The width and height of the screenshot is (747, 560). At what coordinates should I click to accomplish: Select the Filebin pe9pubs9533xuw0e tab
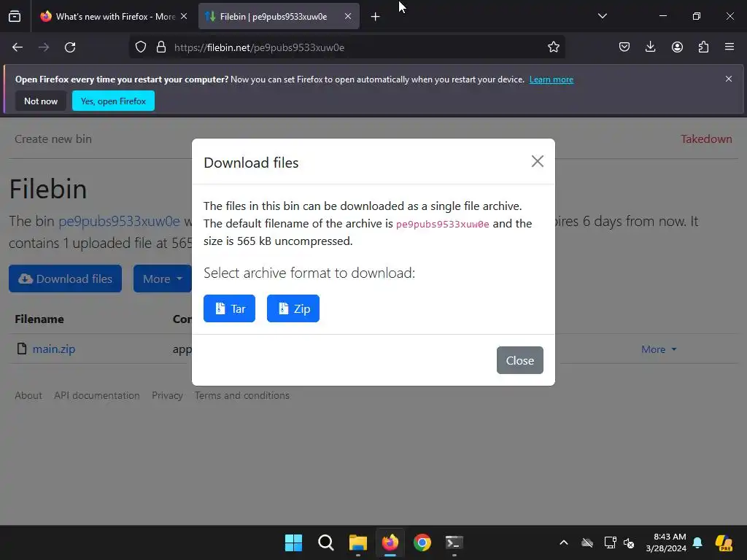(x=279, y=16)
